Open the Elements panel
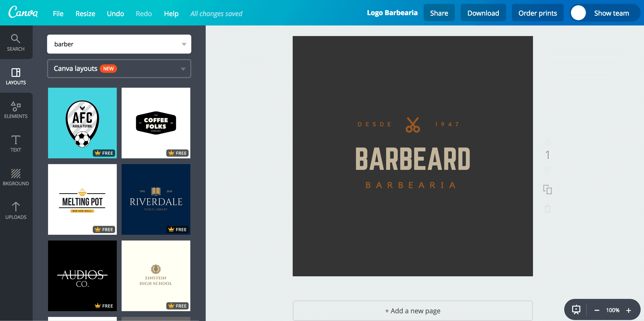The image size is (644, 321). pos(16,110)
